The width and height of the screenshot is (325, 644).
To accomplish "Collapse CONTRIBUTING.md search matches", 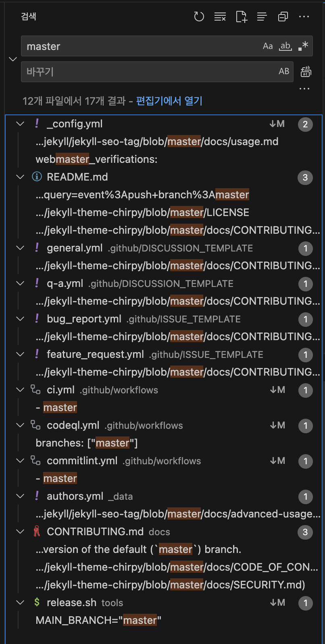I will click(x=20, y=532).
